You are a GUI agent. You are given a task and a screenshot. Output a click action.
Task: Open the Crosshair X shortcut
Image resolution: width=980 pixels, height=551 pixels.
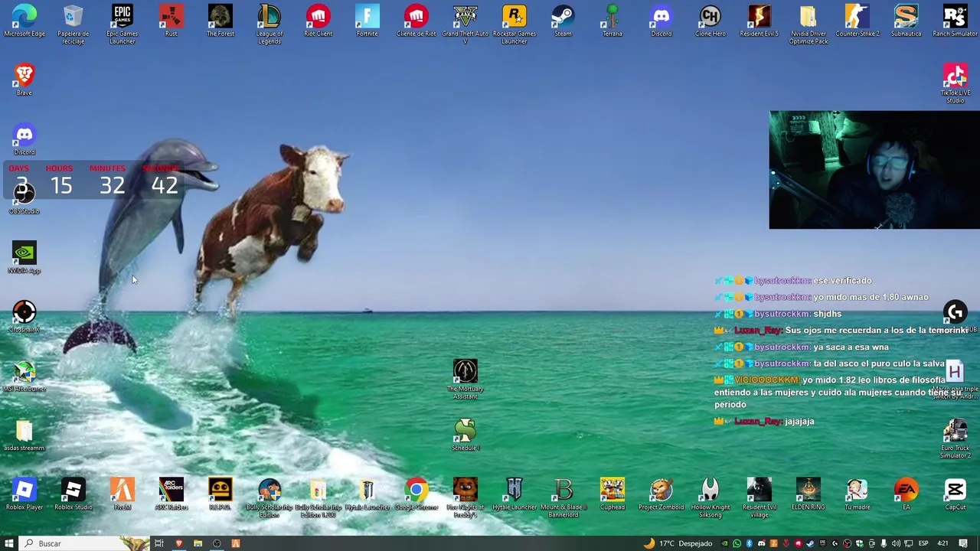pos(24,317)
